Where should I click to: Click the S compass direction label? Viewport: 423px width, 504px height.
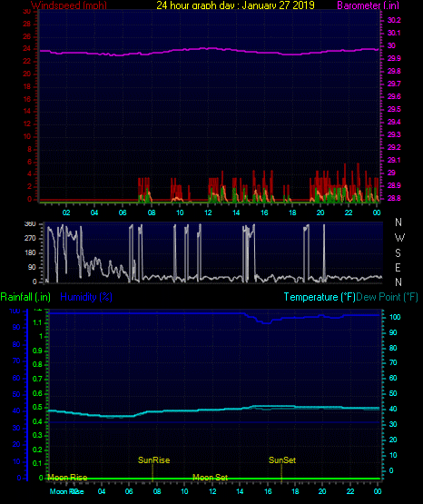(x=398, y=253)
